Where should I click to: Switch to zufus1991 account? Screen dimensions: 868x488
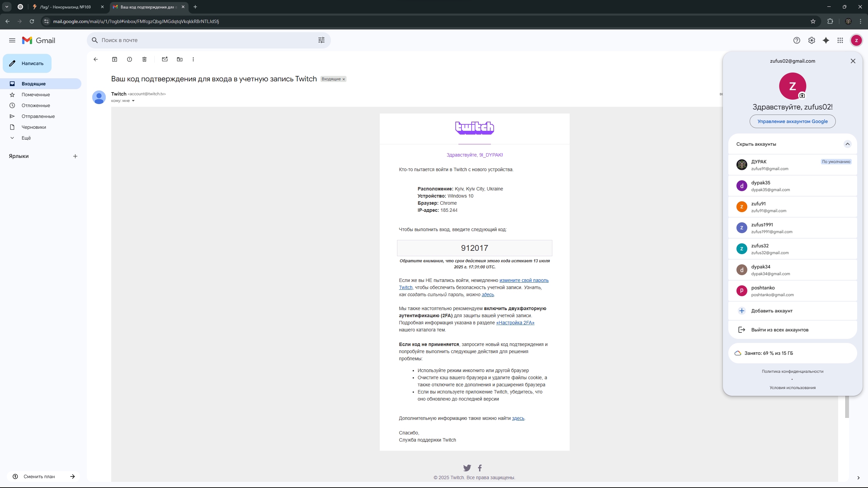pyautogui.click(x=793, y=228)
